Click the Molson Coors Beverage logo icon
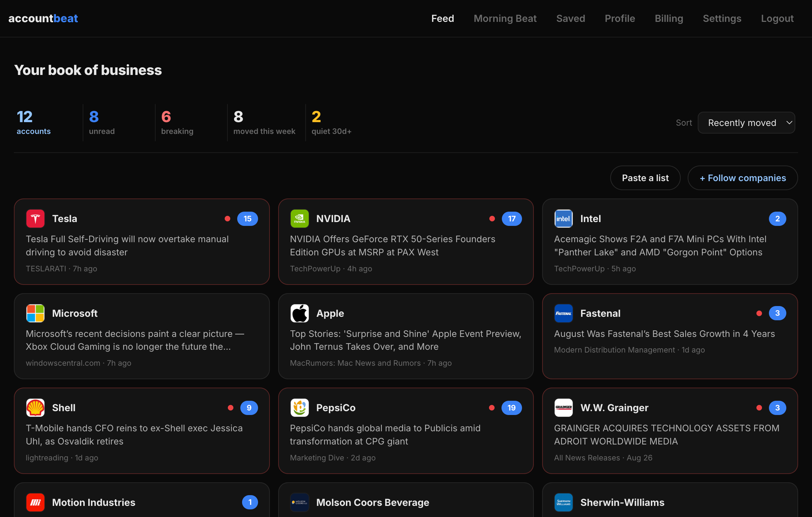This screenshot has height=517, width=812. (x=299, y=502)
